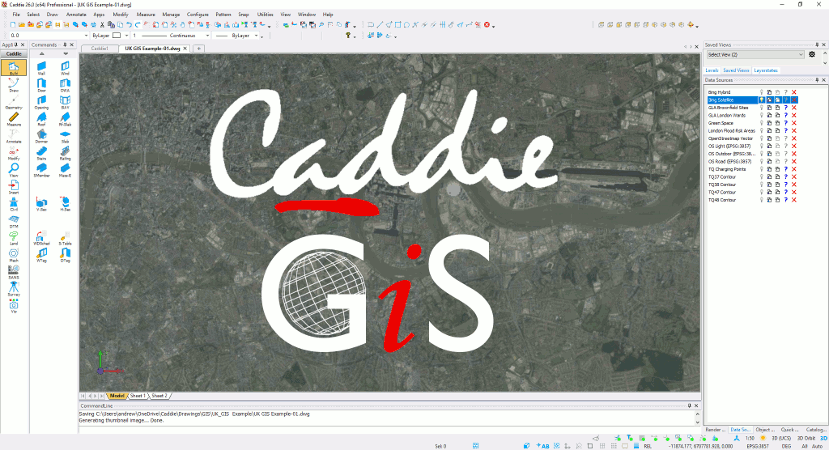Open the Civil application

[x=14, y=204]
